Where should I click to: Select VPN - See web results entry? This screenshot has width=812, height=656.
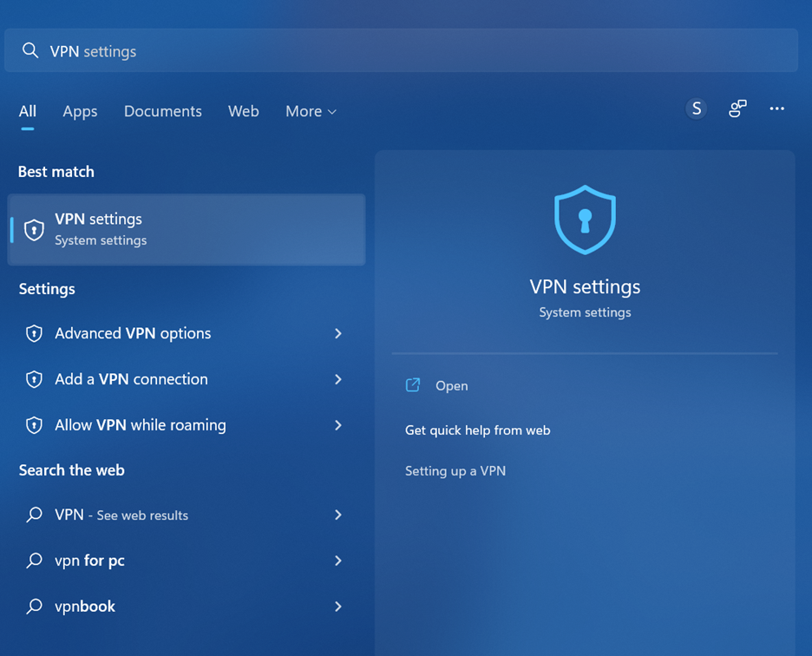(187, 515)
